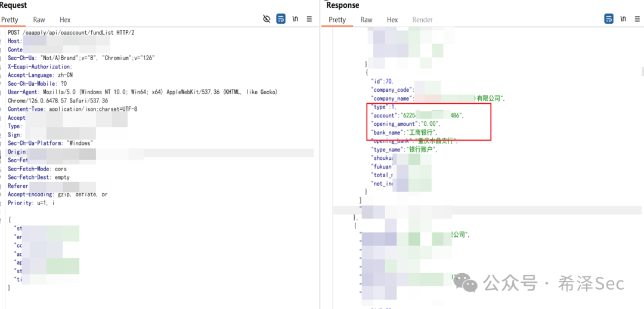Viewport: 644px width, 309px height.
Task: Click the Content-Type application/json header line
Action: tap(72, 109)
